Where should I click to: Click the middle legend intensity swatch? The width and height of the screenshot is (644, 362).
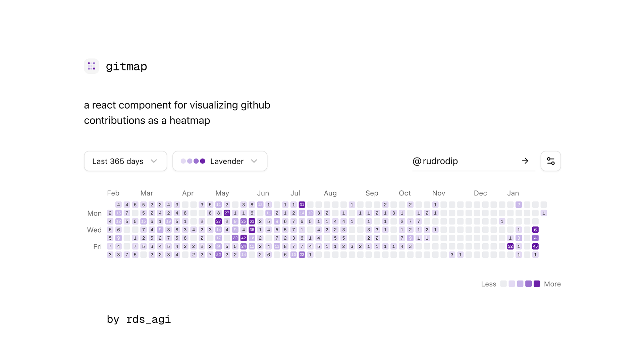point(520,284)
